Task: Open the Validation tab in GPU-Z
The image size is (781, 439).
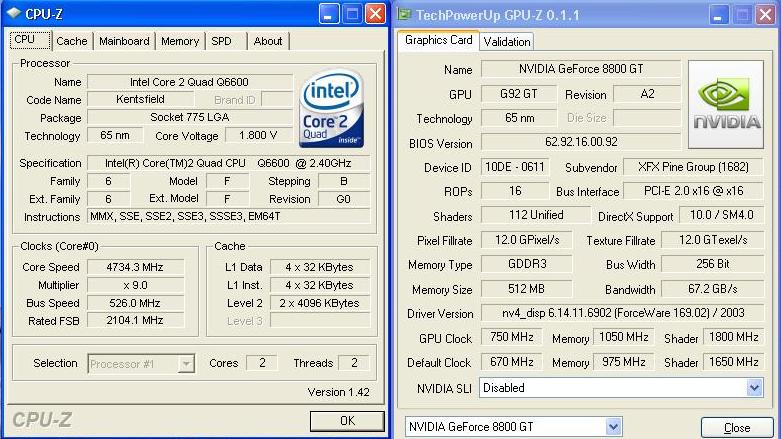Action: click(x=507, y=42)
